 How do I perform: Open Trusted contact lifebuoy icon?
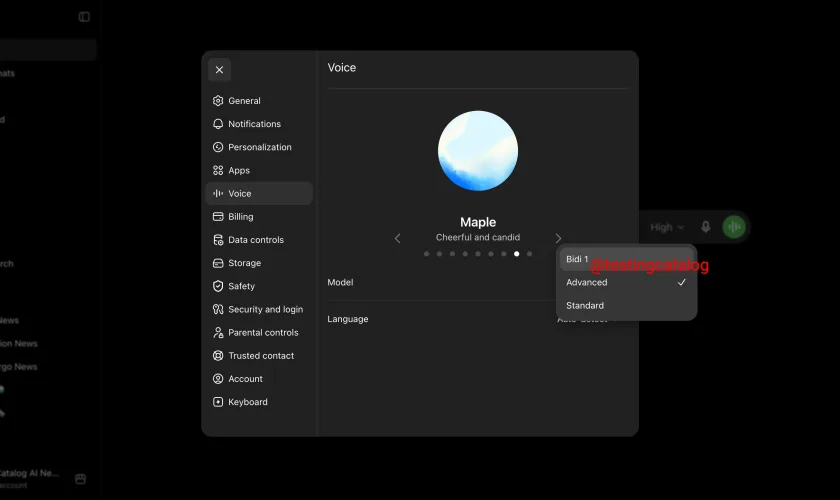[x=218, y=355]
